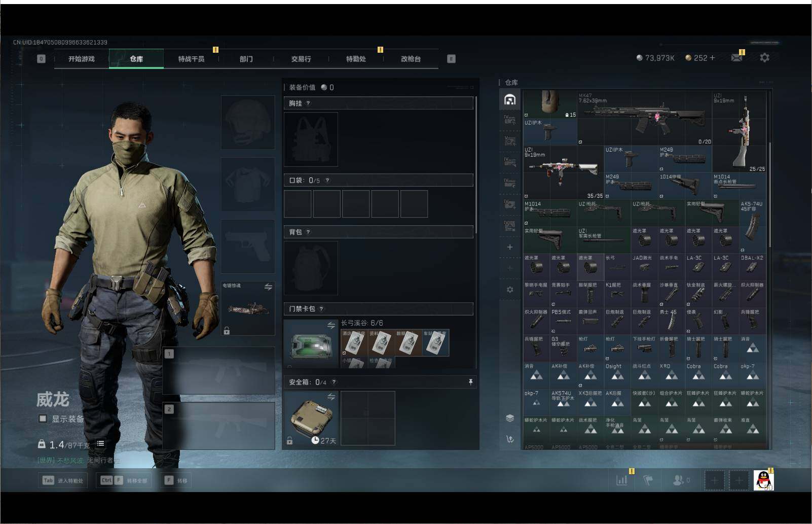Viewport: 812px width, 524px height.
Task: Expand the weight details list icon
Action: click(x=100, y=444)
